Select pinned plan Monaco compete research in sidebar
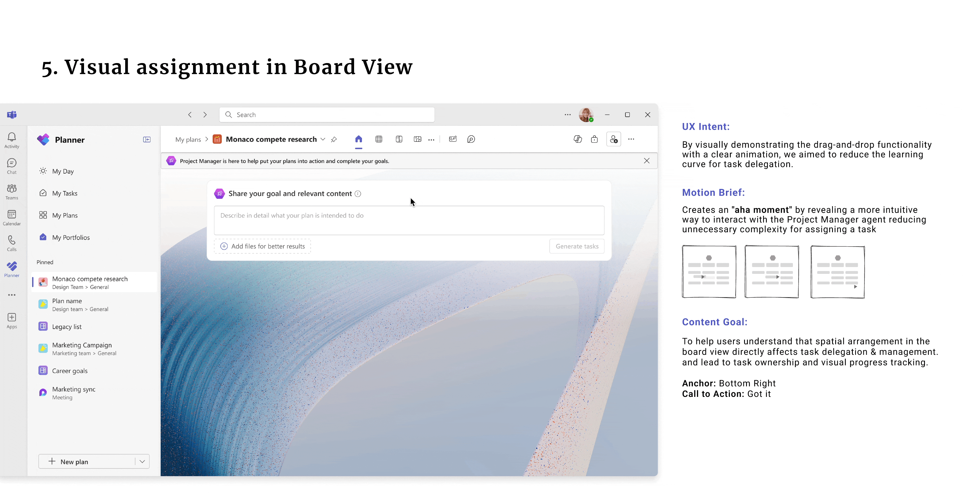 [x=94, y=282]
